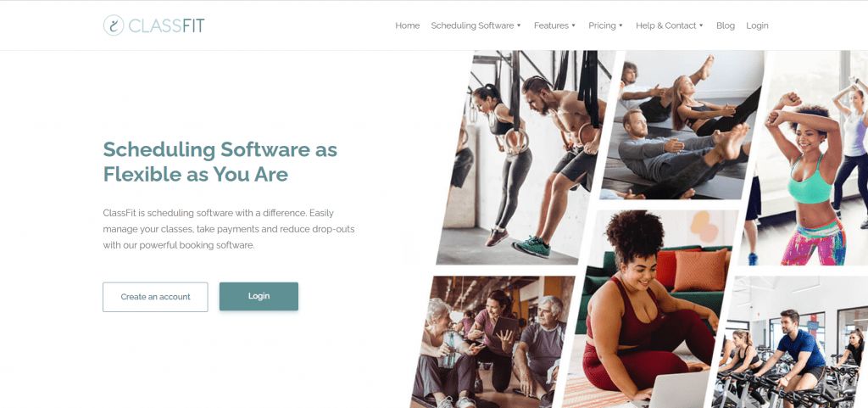Click the teal Login button
868x408 pixels.
[x=259, y=296]
